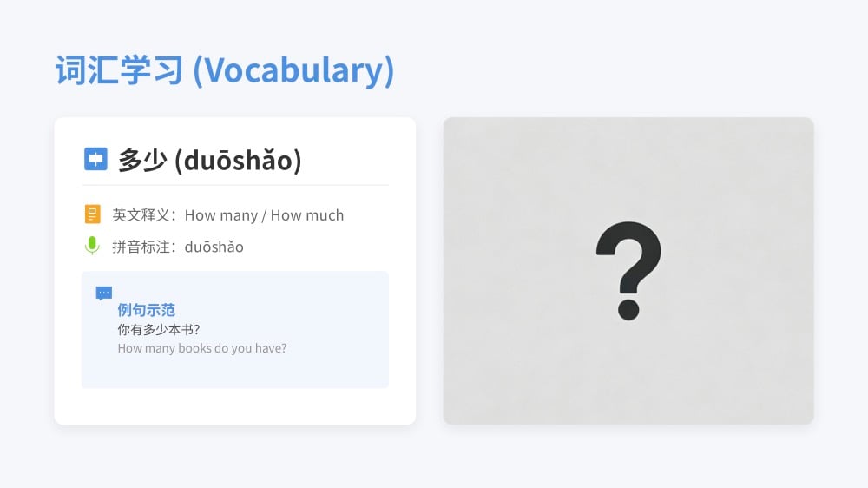Click the blue chat bubble icon

pos(104,293)
